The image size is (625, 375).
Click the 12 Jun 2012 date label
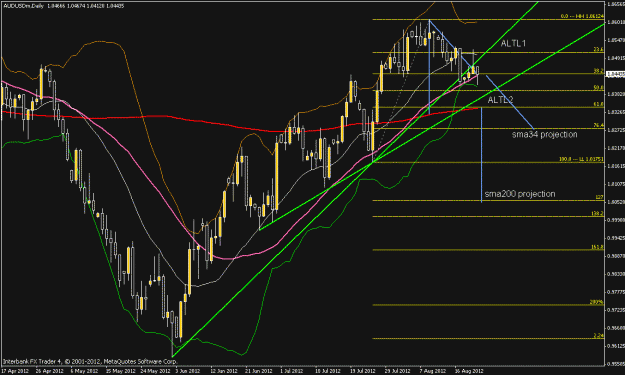point(224,371)
